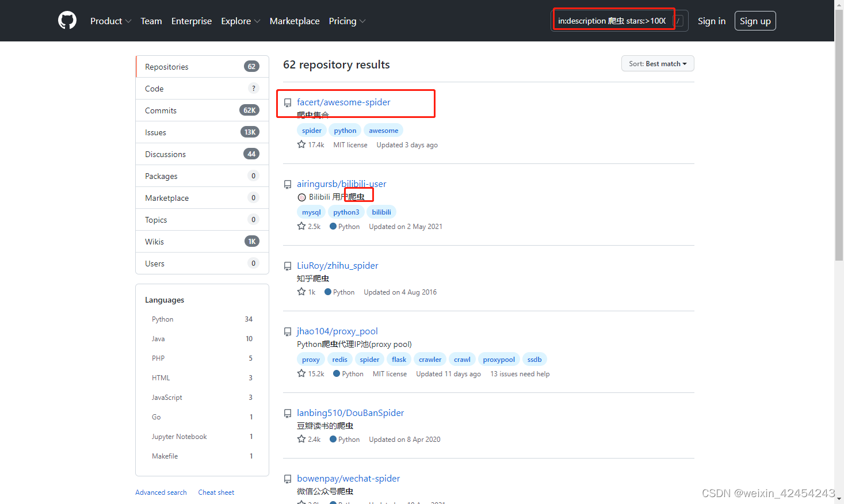Image resolution: width=844 pixels, height=504 pixels.
Task: Show Users results
Action: tap(202, 264)
